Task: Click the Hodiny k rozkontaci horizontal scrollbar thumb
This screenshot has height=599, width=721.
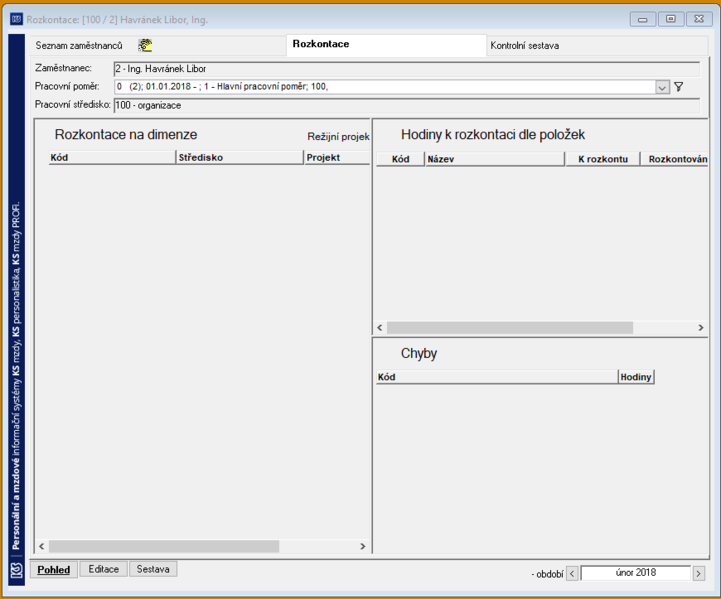Action: tap(510, 328)
